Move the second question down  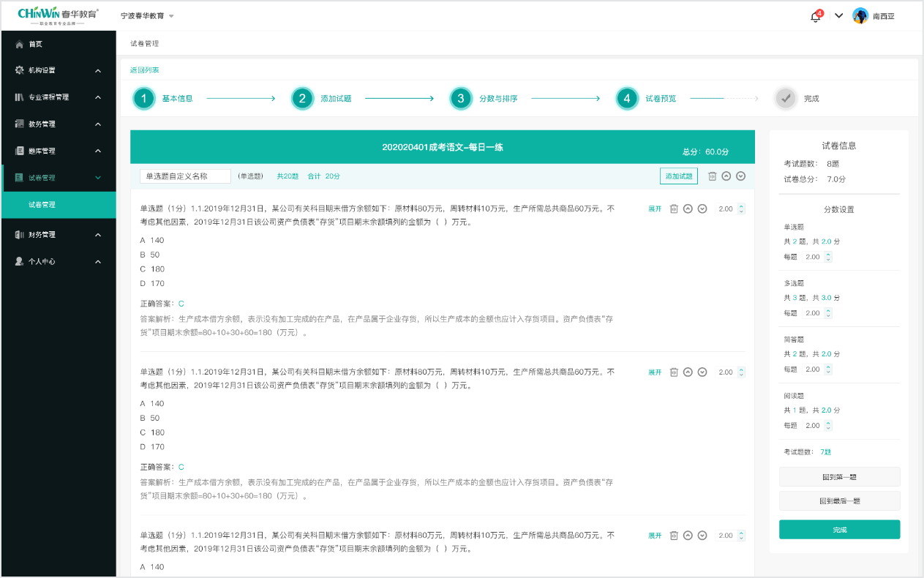tap(702, 372)
